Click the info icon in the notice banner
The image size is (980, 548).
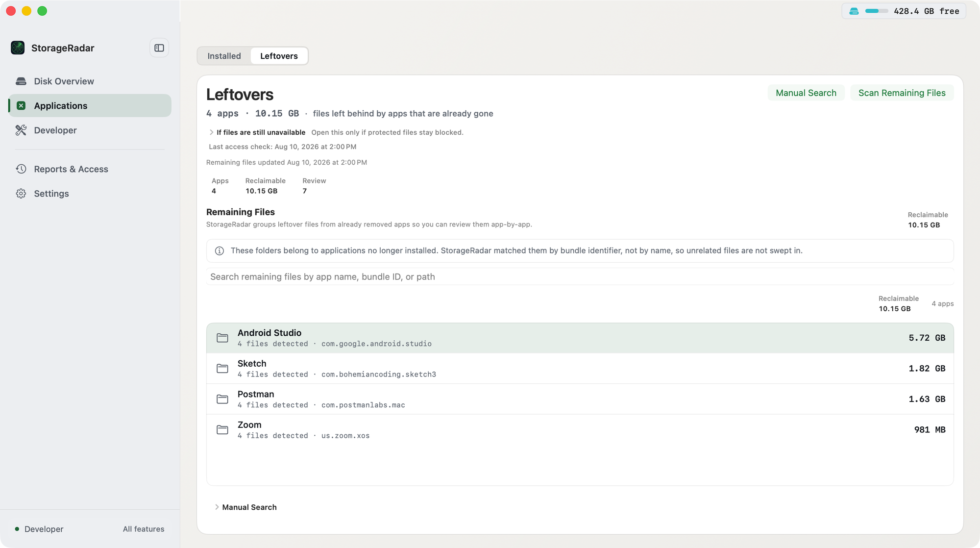tap(220, 251)
